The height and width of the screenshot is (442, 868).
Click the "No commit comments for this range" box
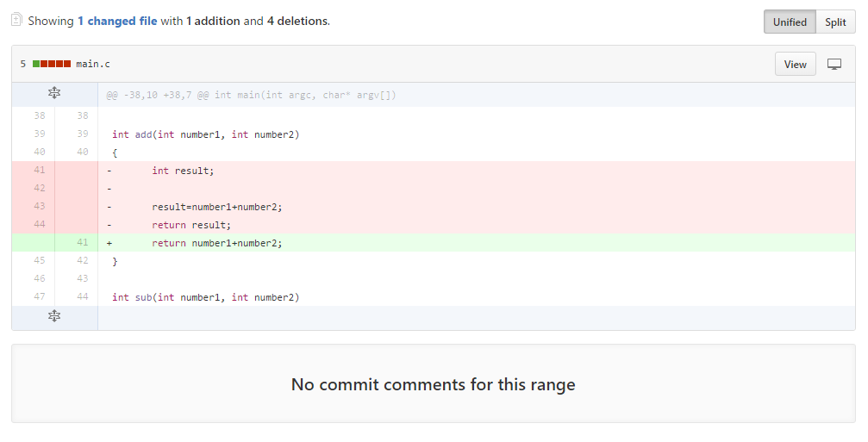[433, 384]
